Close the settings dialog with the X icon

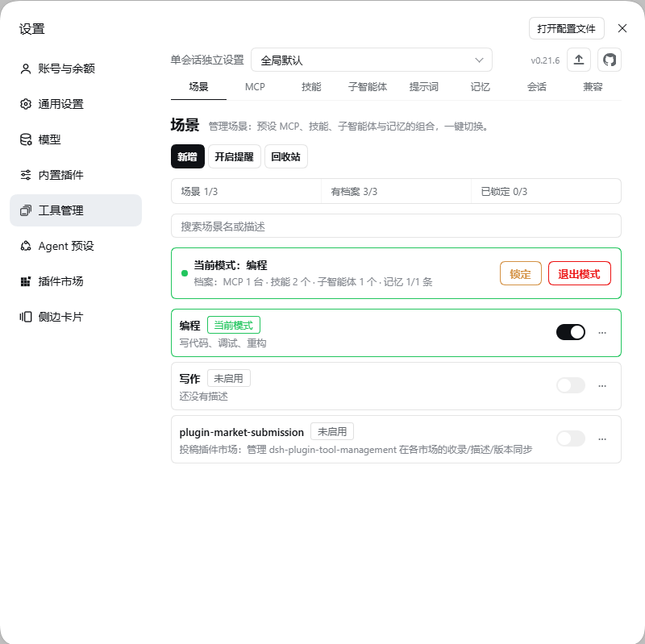(622, 28)
